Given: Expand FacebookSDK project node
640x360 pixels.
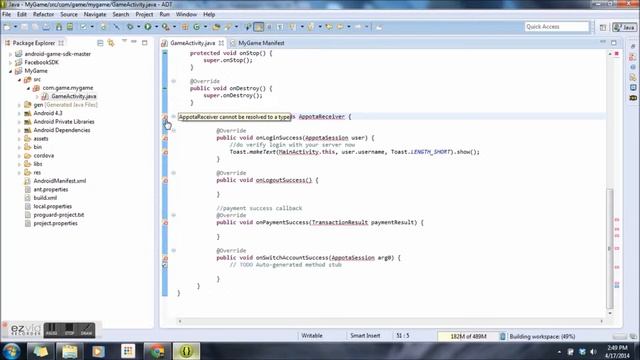Looking at the screenshot, I should (x=11, y=62).
